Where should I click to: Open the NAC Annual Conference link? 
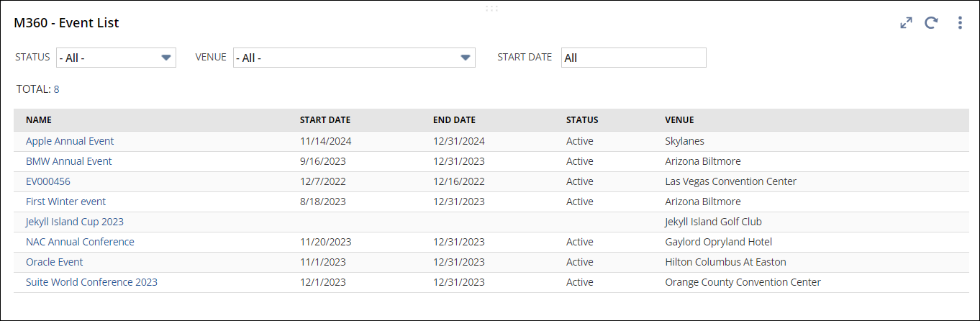coord(80,242)
